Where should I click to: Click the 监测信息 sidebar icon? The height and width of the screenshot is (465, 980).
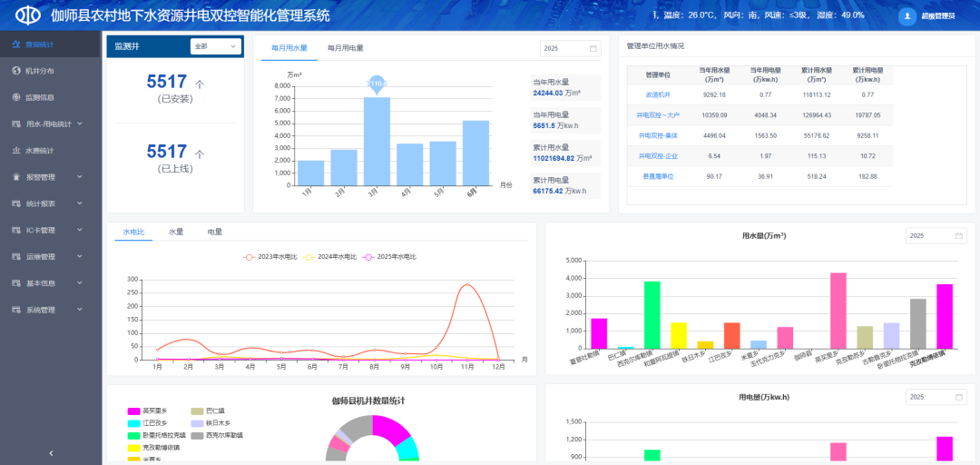point(16,97)
